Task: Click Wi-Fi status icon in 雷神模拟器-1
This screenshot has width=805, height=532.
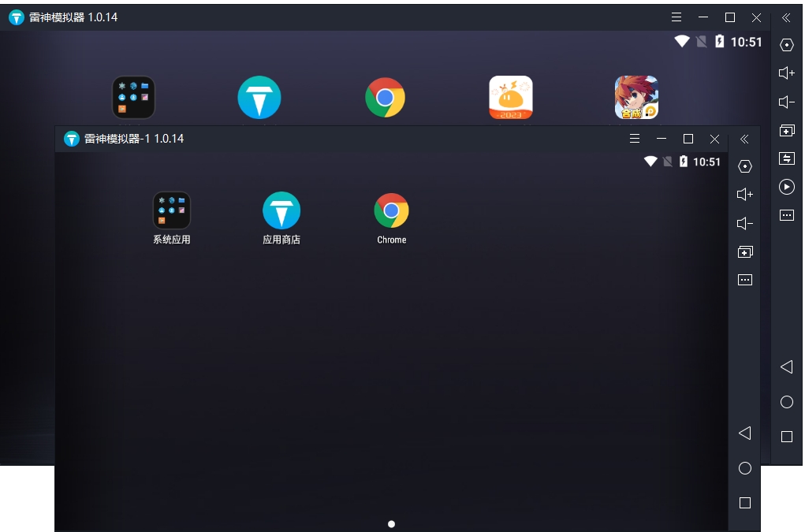Action: [x=650, y=162]
